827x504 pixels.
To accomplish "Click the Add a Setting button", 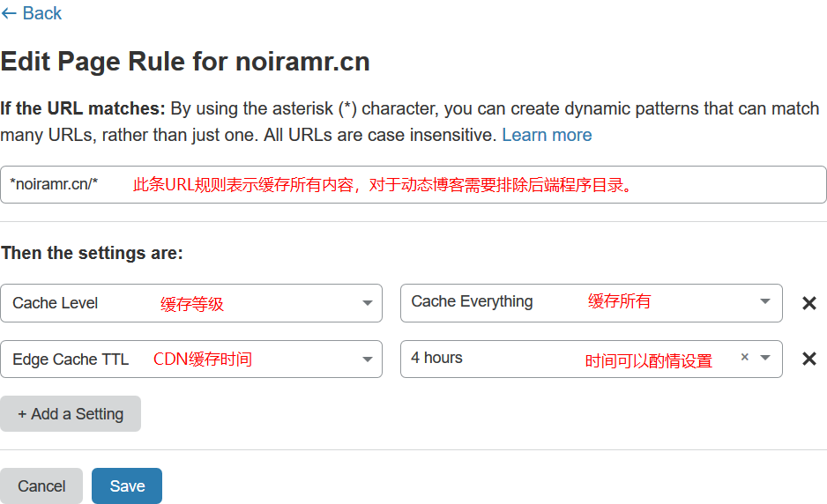I will click(x=71, y=414).
